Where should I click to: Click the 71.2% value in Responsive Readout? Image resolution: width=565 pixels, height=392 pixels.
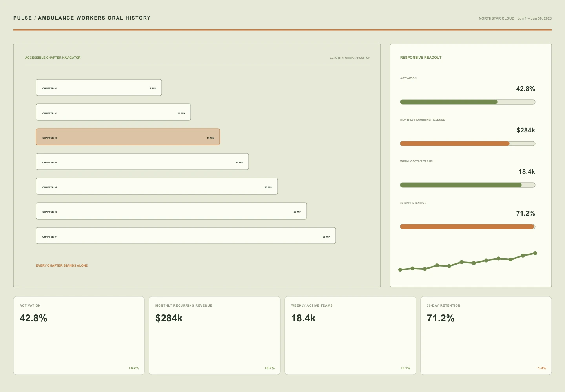pos(525,214)
